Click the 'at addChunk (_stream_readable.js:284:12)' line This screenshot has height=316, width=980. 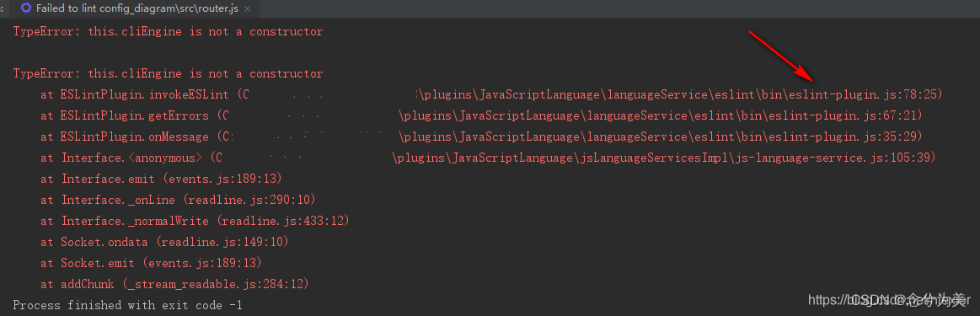click(x=175, y=284)
